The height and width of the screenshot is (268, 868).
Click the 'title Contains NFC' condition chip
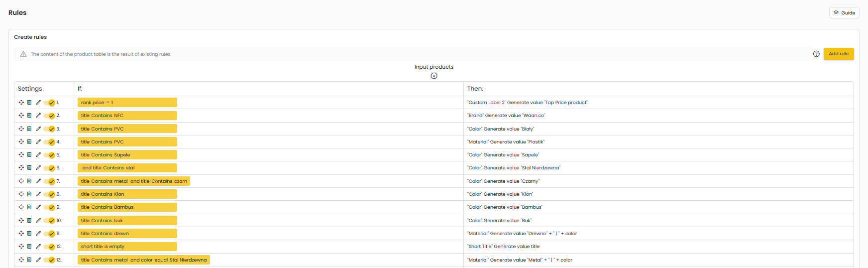(x=127, y=116)
